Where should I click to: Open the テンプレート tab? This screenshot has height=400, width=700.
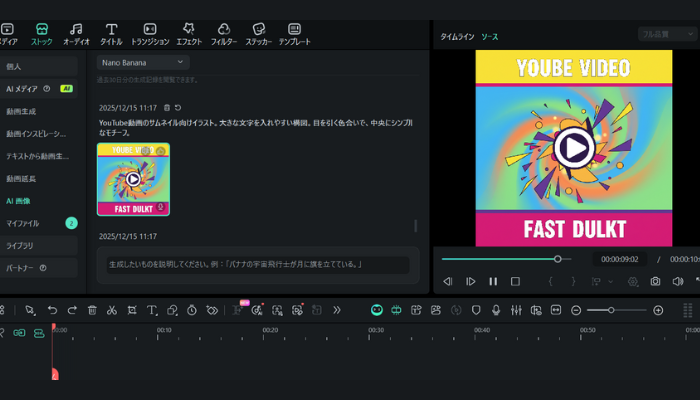click(x=294, y=34)
